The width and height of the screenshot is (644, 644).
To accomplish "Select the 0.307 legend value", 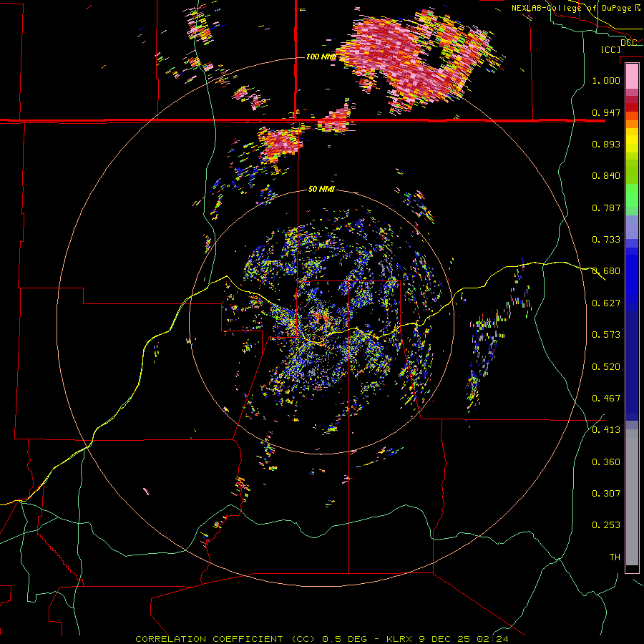I will (606, 494).
